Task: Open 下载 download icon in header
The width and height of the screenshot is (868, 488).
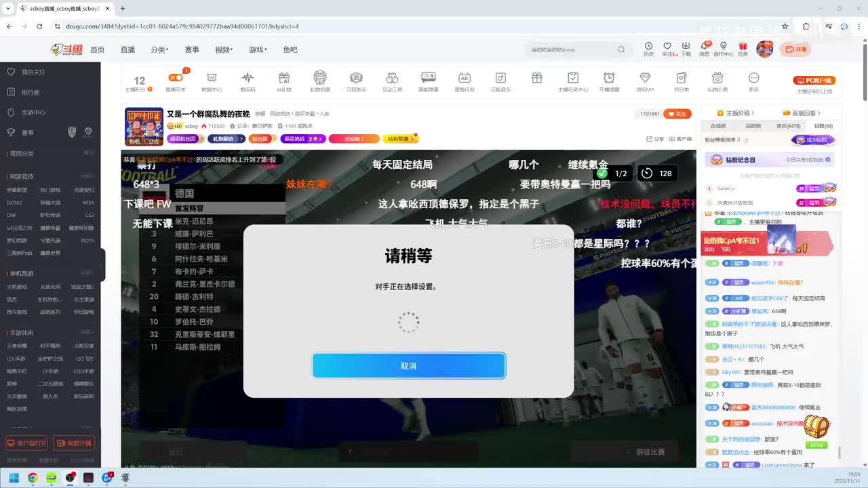Action: pos(686,46)
